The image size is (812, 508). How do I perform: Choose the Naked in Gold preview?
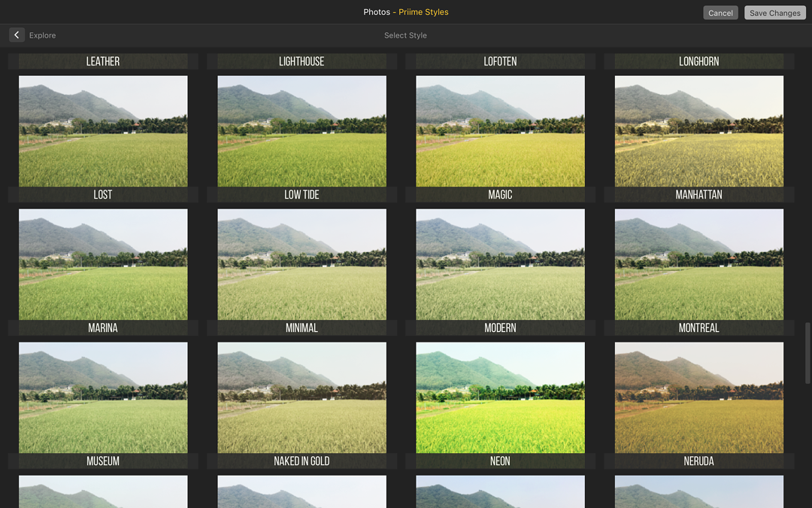click(302, 397)
